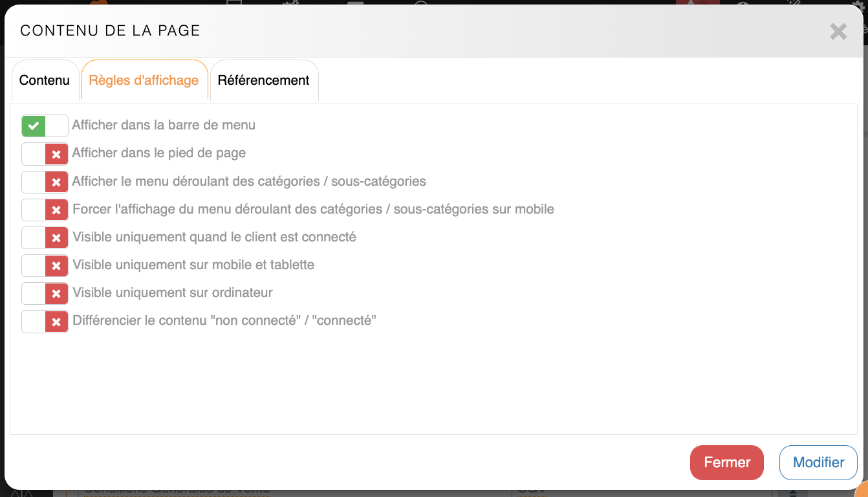868x497 pixels.
Task: Open the Référencement tab
Action: [264, 81]
